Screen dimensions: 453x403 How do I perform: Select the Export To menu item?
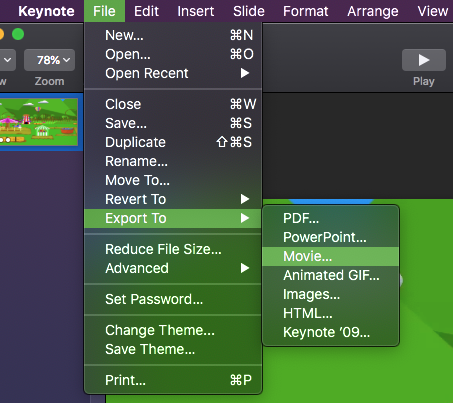pos(173,218)
